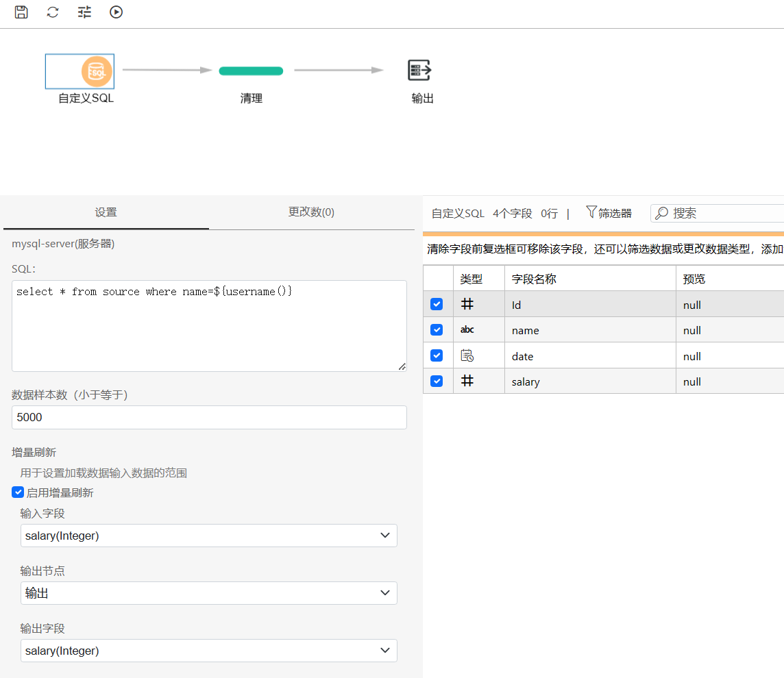
Task: Click the 预览 column header
Action: click(730, 279)
